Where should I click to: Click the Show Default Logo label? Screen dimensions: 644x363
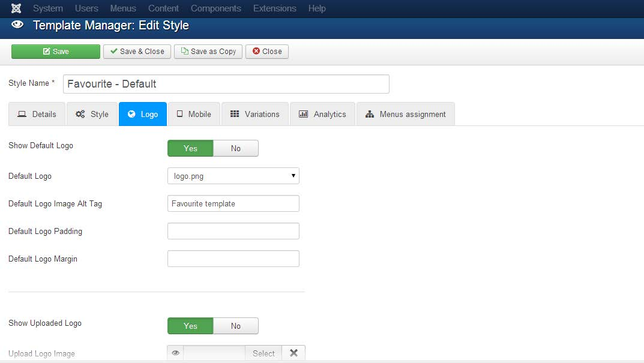[x=41, y=145]
